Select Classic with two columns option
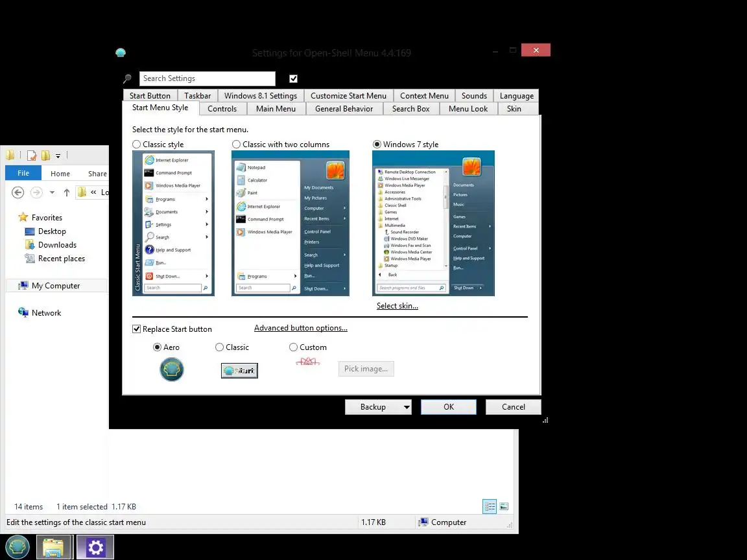This screenshot has height=560, width=747. 236,145
